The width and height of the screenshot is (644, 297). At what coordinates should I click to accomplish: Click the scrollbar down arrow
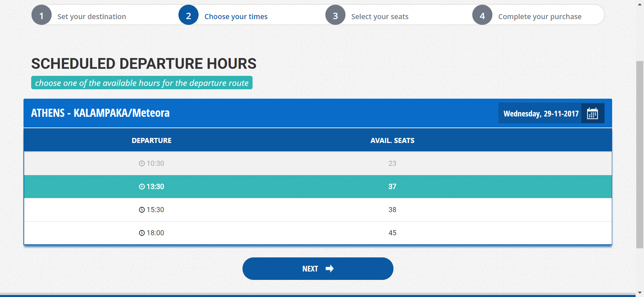[640, 293]
